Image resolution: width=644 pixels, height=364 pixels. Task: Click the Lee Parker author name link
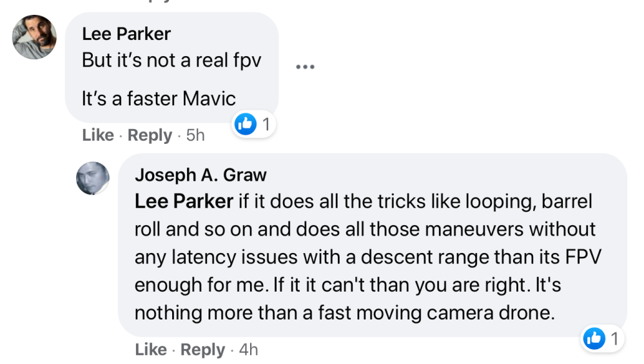126,34
